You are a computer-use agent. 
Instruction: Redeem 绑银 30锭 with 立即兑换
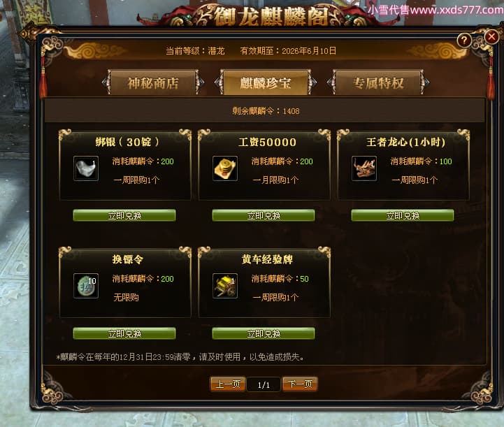124,215
